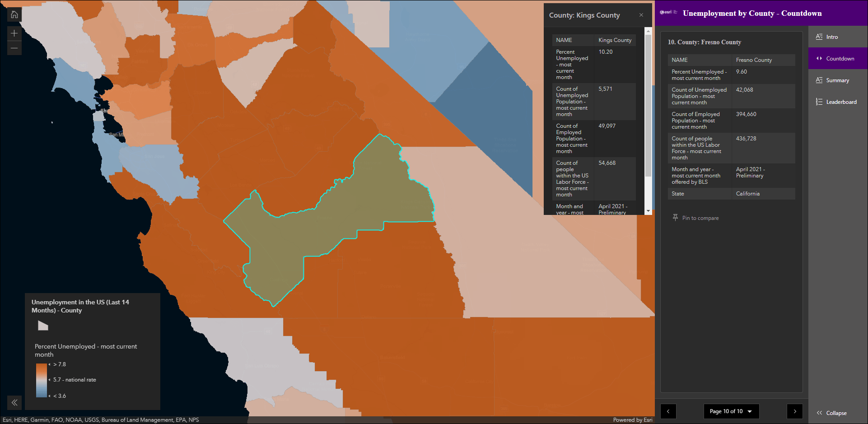Click the legend county polygon symbol

(43, 326)
